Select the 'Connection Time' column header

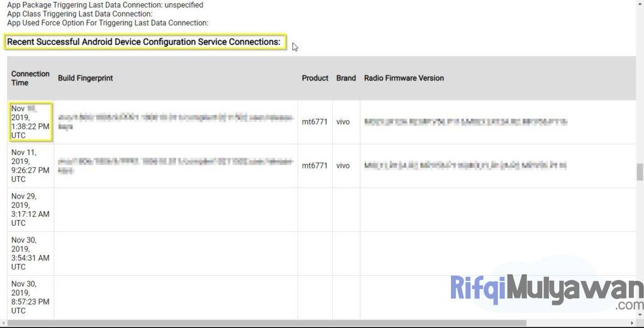[30, 78]
